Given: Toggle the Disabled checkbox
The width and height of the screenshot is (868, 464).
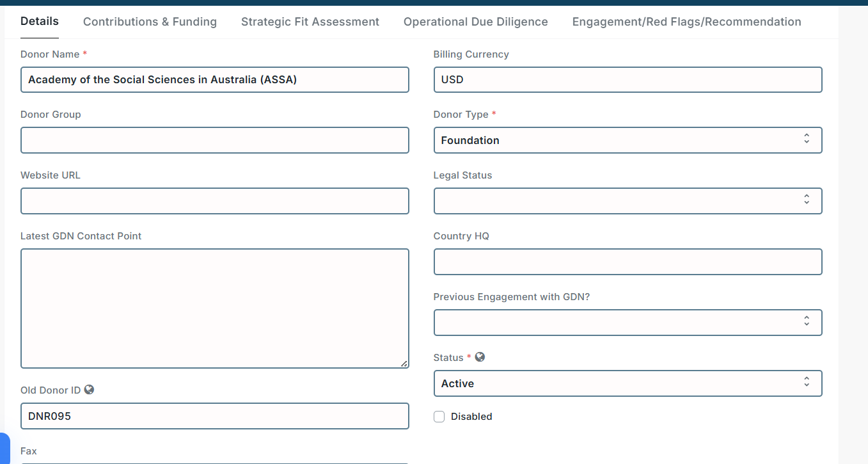Looking at the screenshot, I should 439,417.
